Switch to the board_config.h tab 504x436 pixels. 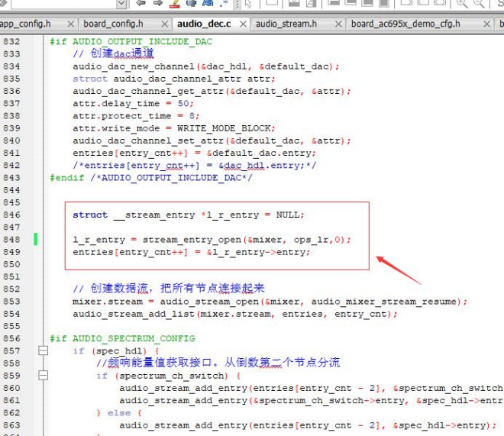113,24
